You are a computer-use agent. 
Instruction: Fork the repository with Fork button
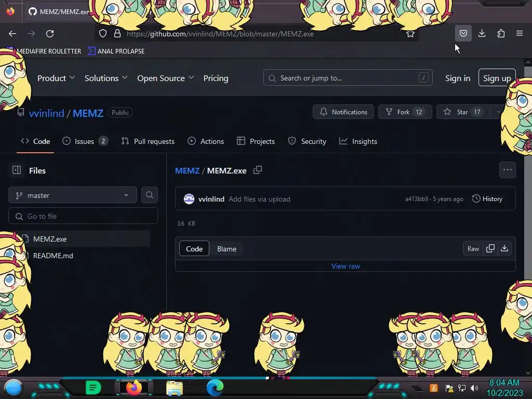click(405, 112)
